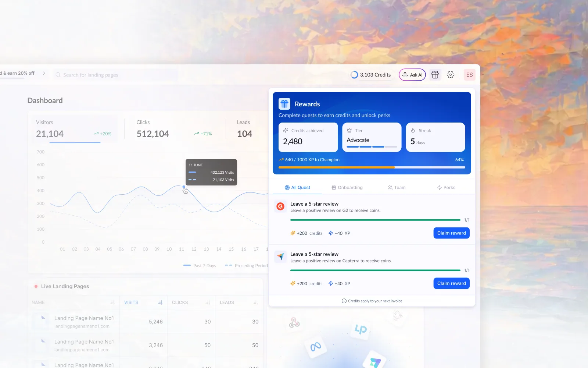Click the Live Landing Pages heading

pos(65,286)
